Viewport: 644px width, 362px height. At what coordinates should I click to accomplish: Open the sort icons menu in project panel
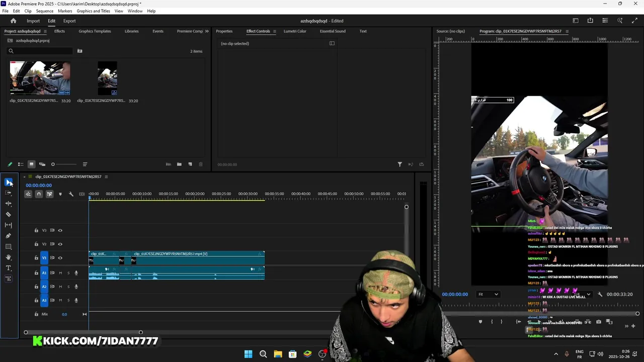tap(85, 164)
